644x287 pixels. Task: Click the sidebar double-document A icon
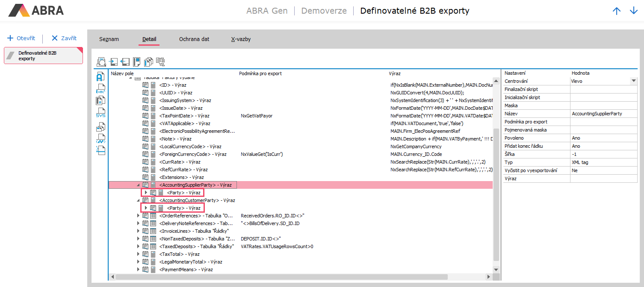100,101
